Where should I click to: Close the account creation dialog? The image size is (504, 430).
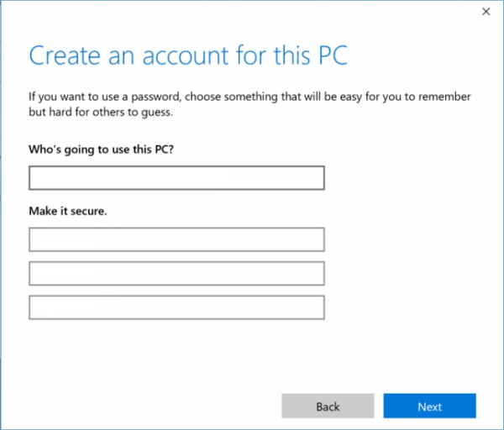(x=486, y=12)
